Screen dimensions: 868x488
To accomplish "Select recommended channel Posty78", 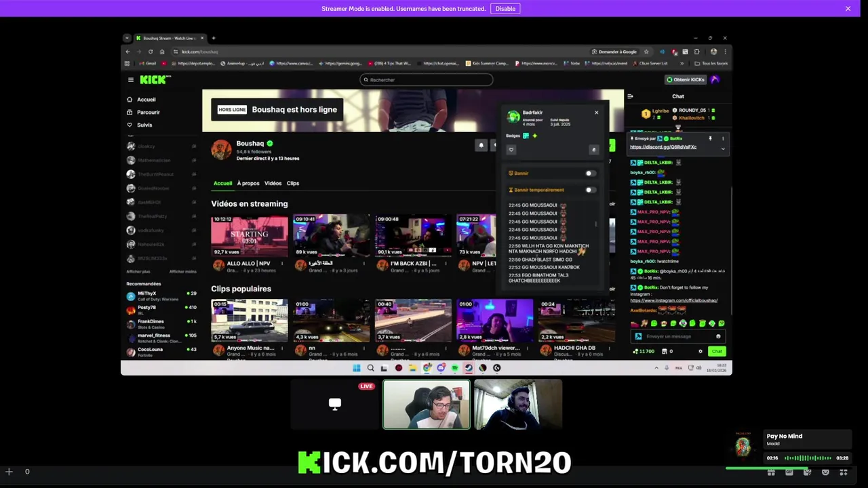I will point(161,310).
